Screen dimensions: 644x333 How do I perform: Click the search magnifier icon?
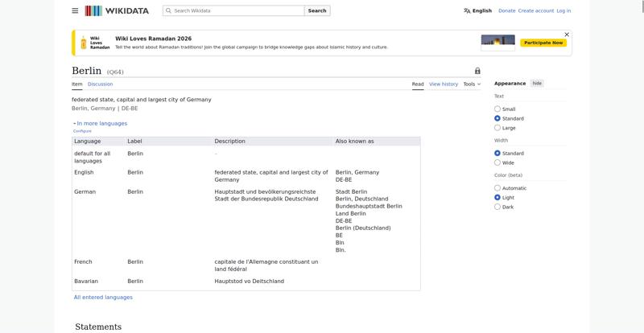click(x=168, y=10)
